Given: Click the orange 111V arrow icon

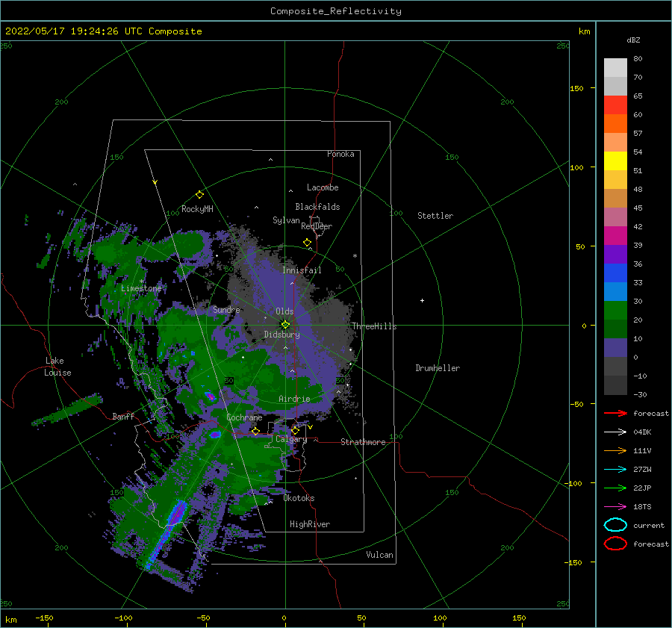Looking at the screenshot, I should 615,450.
